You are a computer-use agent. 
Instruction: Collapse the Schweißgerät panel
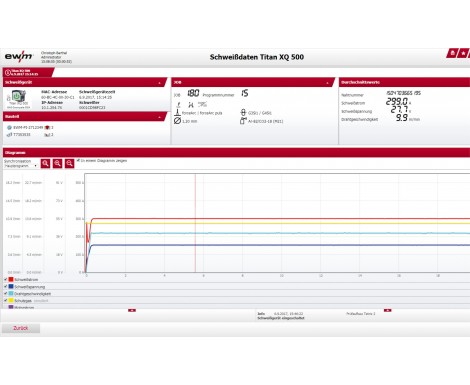click(159, 83)
